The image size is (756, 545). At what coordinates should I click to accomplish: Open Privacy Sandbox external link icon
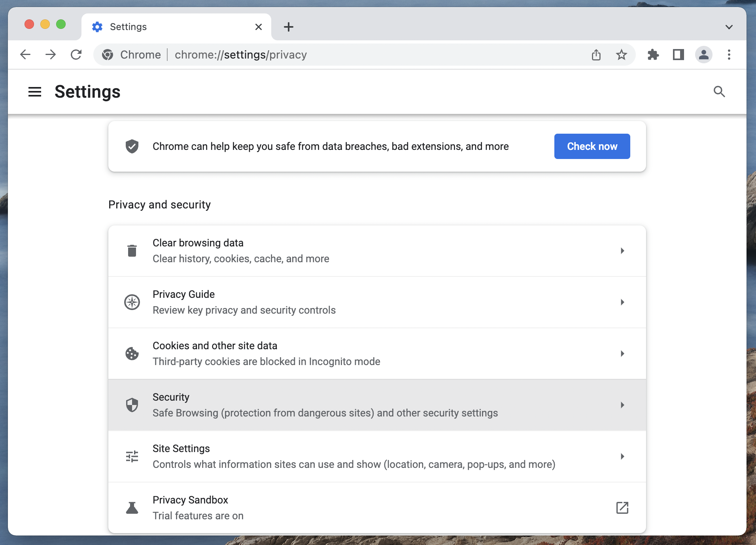tap(622, 508)
